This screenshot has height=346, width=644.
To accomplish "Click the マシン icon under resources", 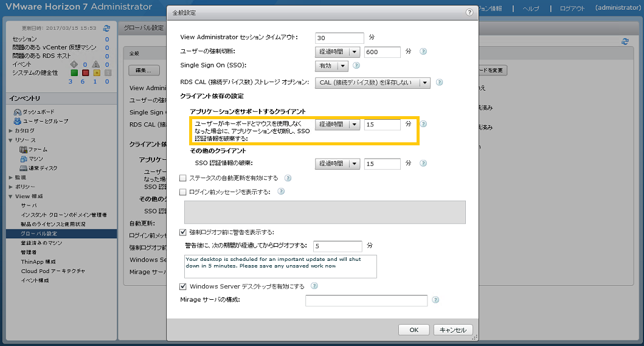I will click(x=23, y=159).
